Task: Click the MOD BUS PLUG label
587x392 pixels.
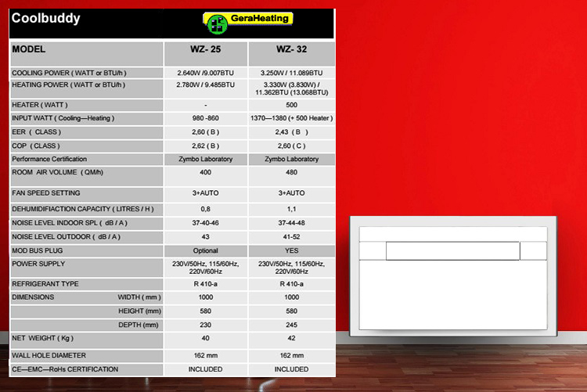Action: coord(37,250)
